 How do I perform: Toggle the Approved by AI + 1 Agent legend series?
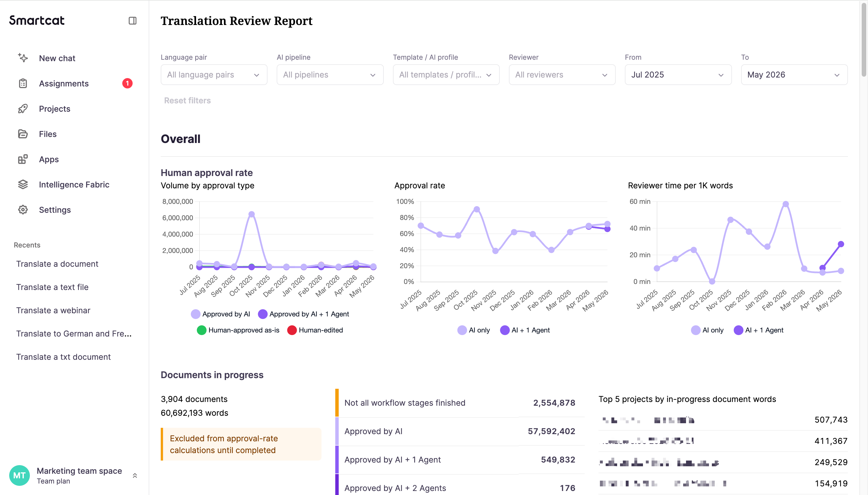tap(303, 314)
